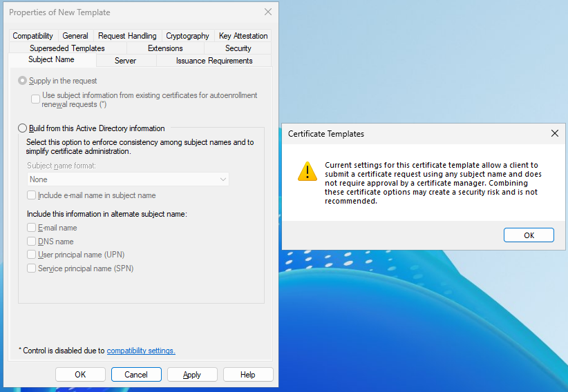Close the Certificate Templates warning dialog
The width and height of the screenshot is (568, 392).
tap(554, 134)
